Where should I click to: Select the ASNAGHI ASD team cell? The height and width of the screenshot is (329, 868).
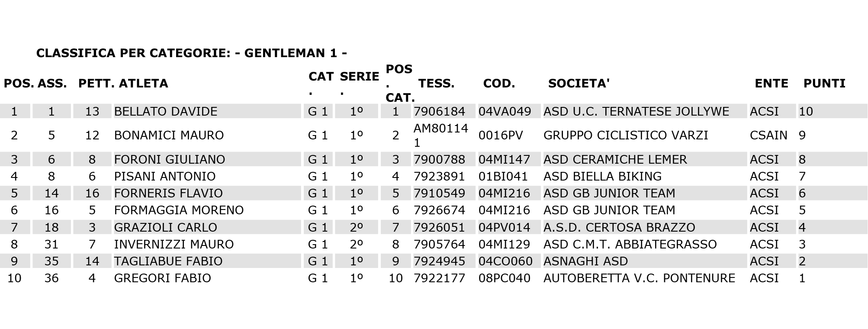click(x=585, y=261)
